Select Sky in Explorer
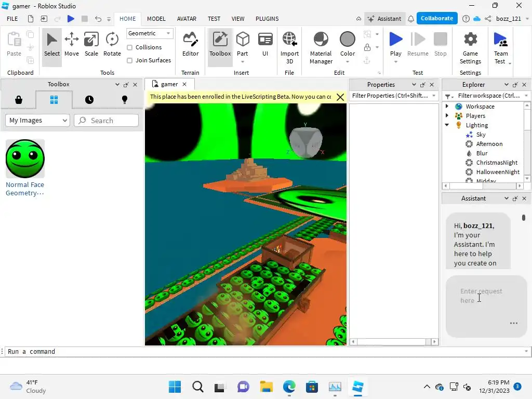Image resolution: width=532 pixels, height=399 pixels. (481, 135)
